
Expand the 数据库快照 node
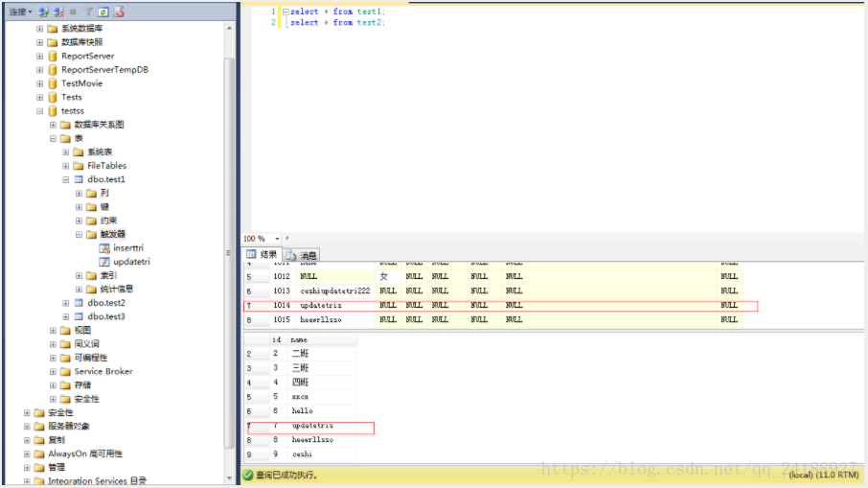click(39, 42)
